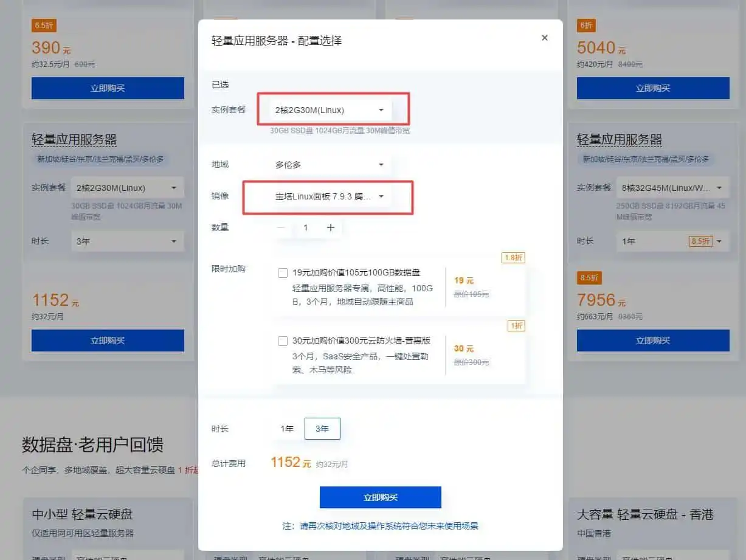Open the 实例套餐 dropdown in the dialog
Viewport: 746px width, 560px height.
(330, 110)
